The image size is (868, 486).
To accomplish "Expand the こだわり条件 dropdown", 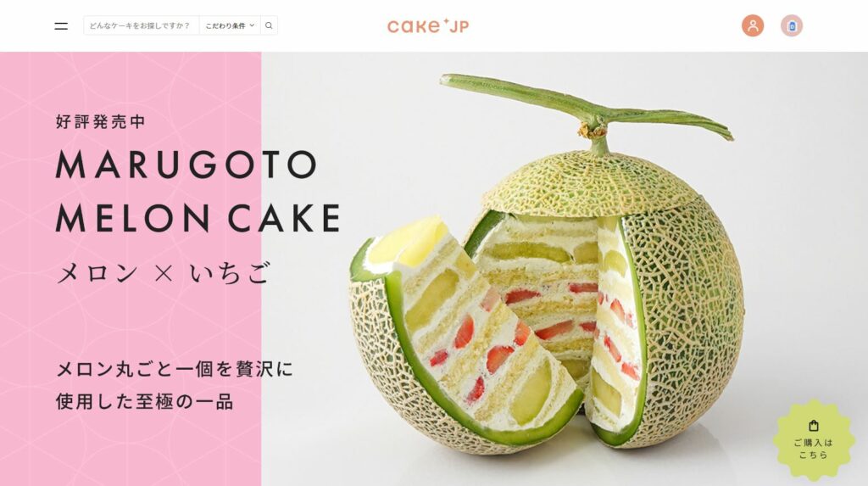I will click(x=230, y=25).
